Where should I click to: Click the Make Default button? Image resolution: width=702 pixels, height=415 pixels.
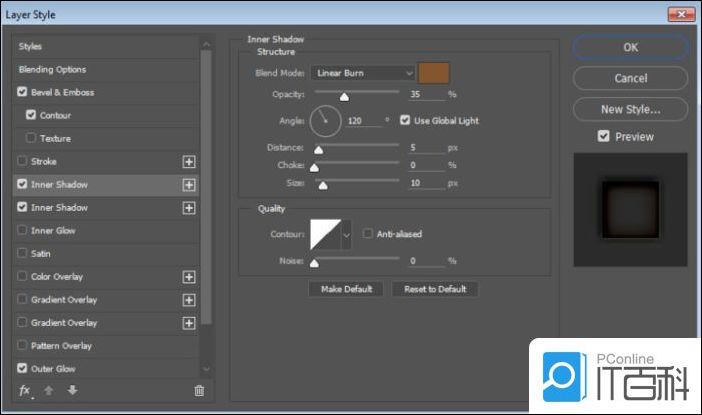[346, 289]
